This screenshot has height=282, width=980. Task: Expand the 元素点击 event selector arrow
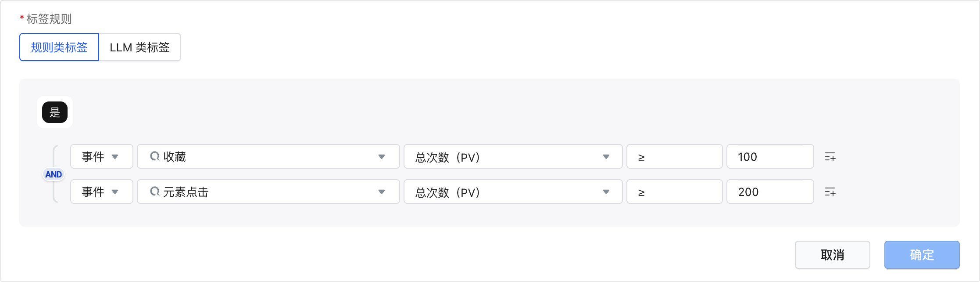(x=381, y=192)
